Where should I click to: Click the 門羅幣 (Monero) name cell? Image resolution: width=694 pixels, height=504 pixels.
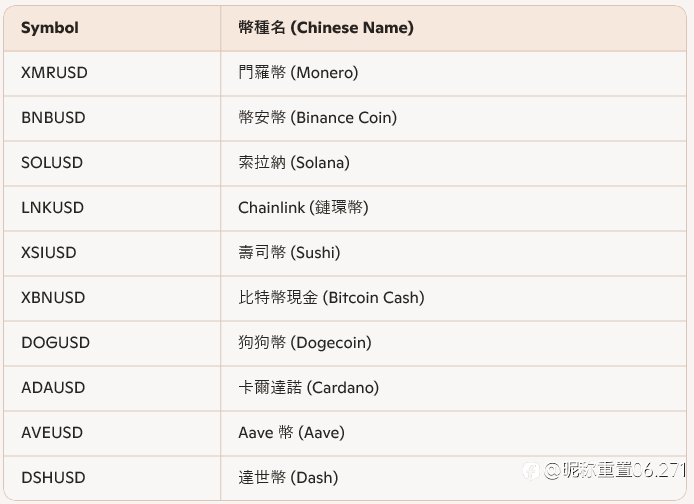(298, 73)
